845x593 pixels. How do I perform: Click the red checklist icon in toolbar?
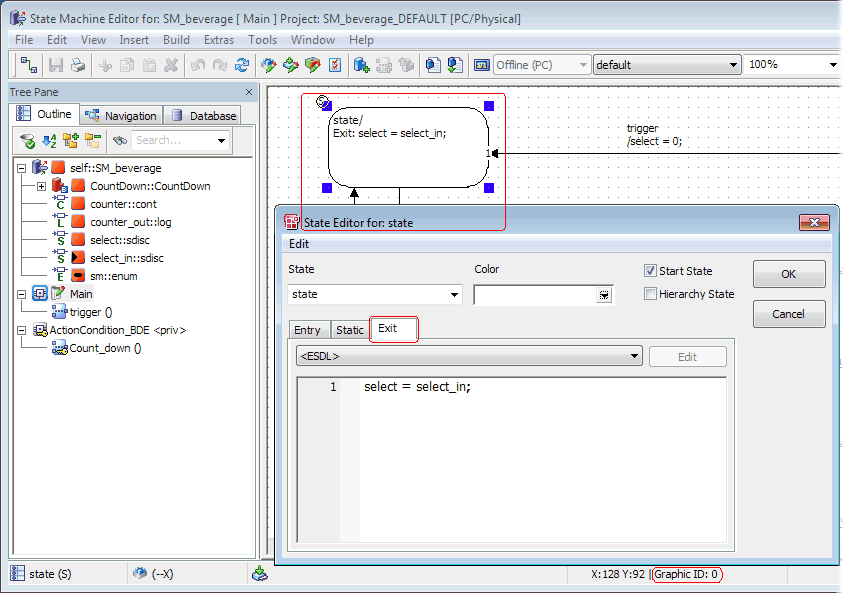pyautogui.click(x=335, y=65)
